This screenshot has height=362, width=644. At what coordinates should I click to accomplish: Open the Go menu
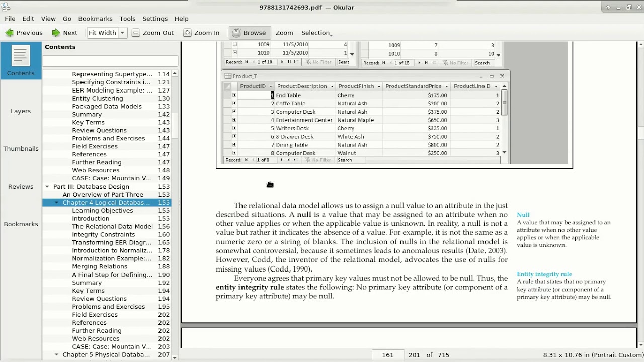pyautogui.click(x=67, y=19)
